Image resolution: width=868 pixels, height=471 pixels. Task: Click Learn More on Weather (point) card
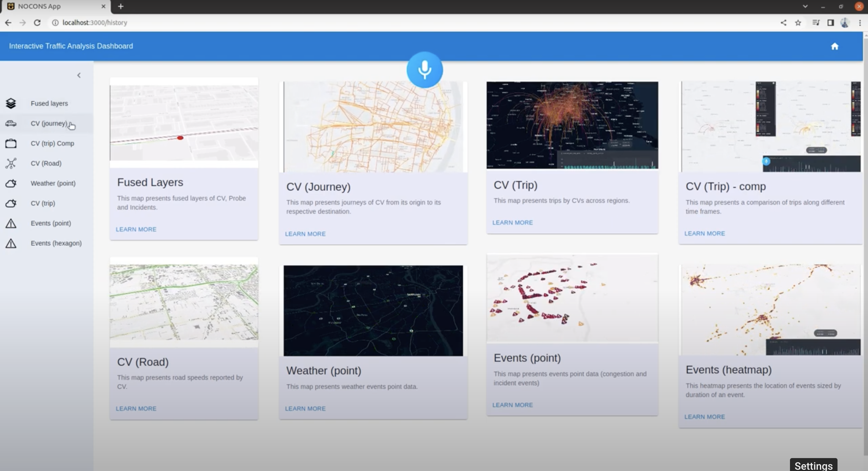(305, 409)
